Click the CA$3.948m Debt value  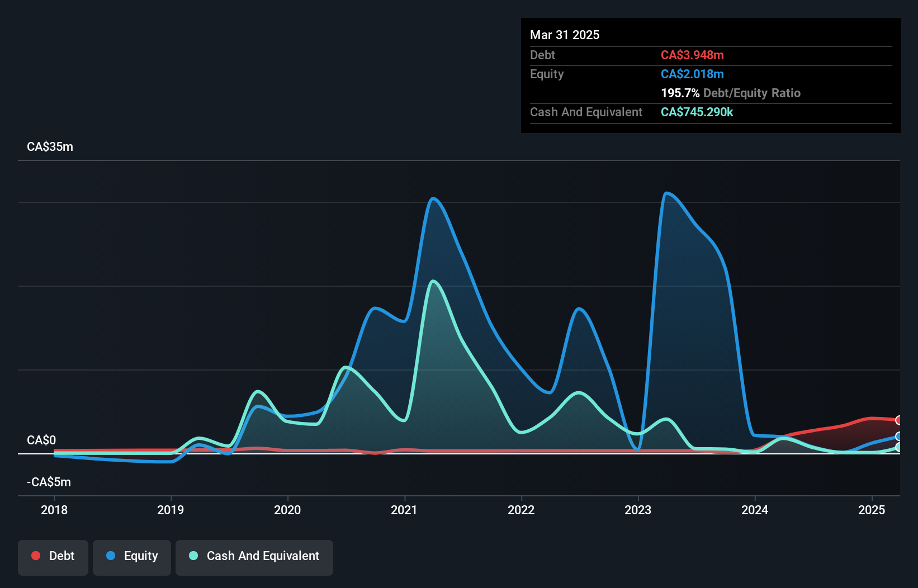[693, 55]
